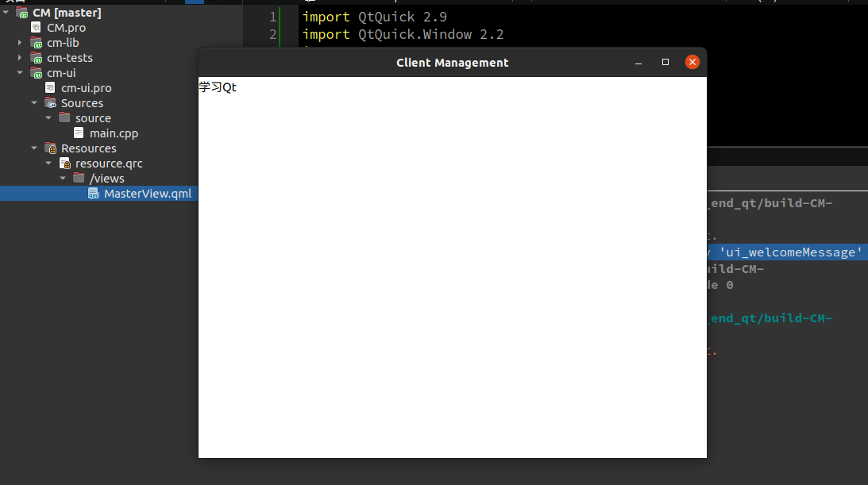Expand the cm-tests subproject
Screen dimensions: 868x485
click(20, 57)
